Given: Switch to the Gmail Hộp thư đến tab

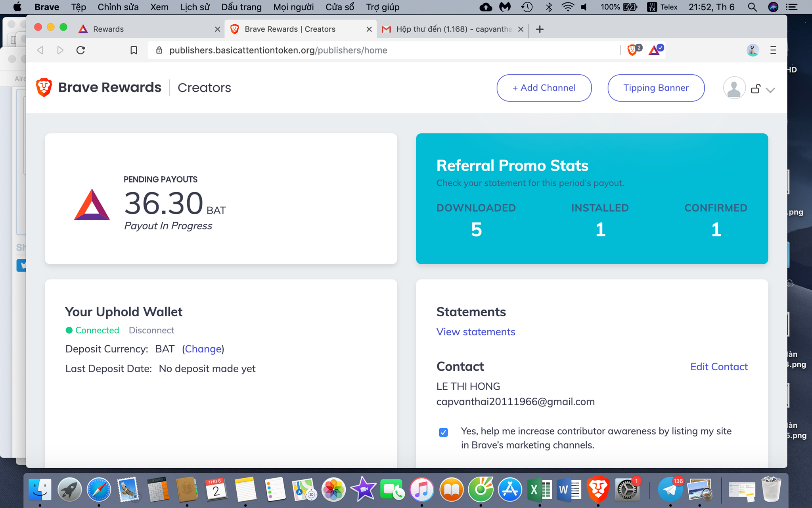Looking at the screenshot, I should point(452,29).
